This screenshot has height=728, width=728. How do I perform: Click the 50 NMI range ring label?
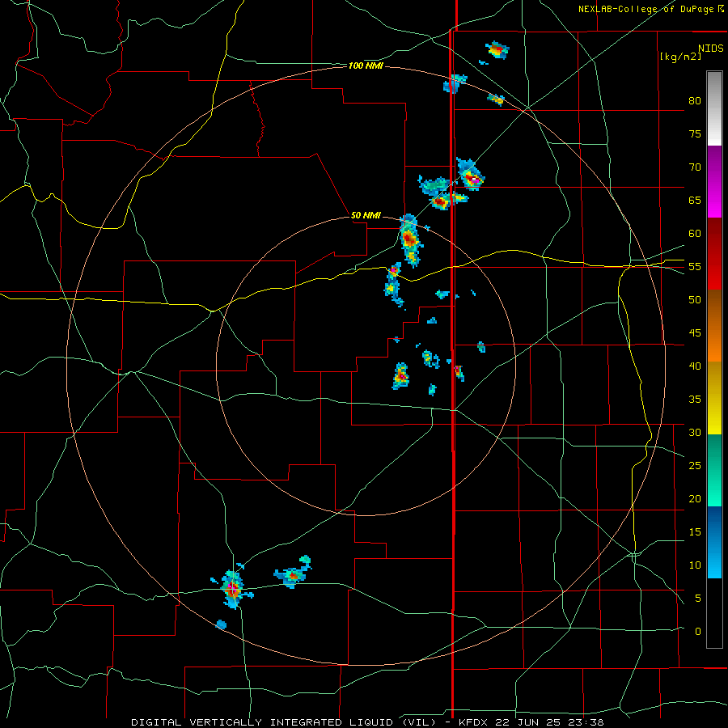click(366, 215)
